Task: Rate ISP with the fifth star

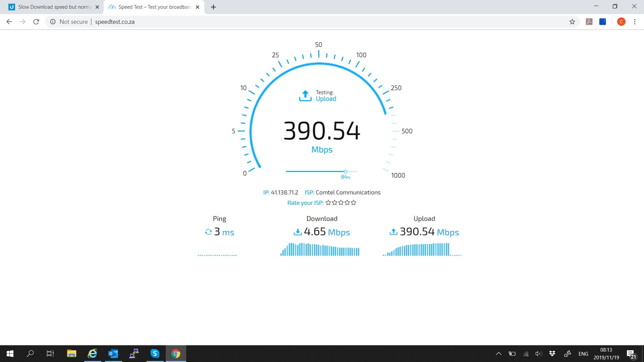Action: (354, 202)
